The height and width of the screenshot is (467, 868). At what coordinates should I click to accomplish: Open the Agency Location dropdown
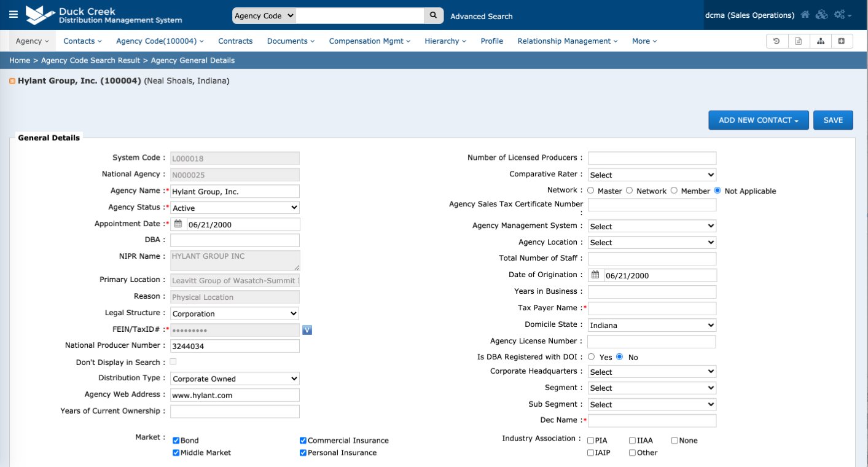[652, 242]
